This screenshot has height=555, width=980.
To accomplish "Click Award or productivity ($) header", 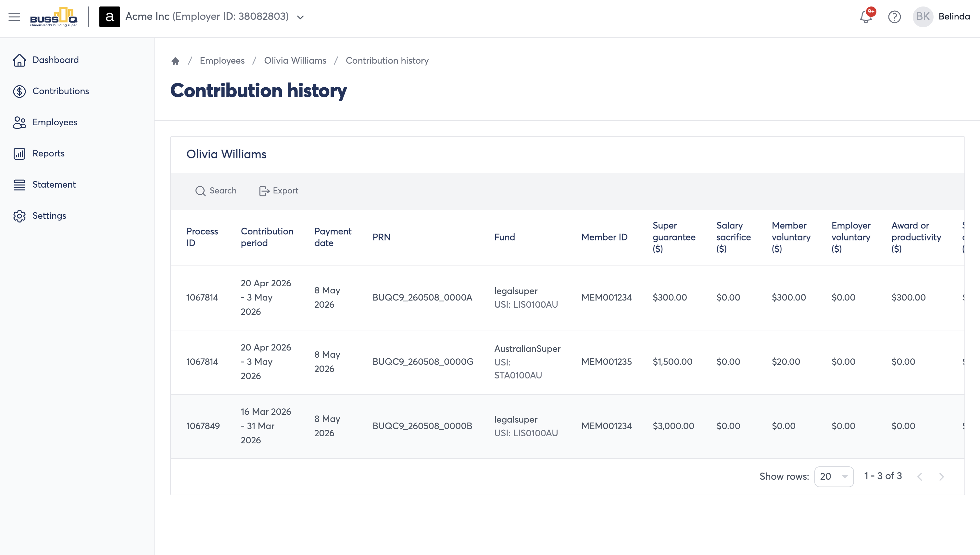I will (916, 237).
